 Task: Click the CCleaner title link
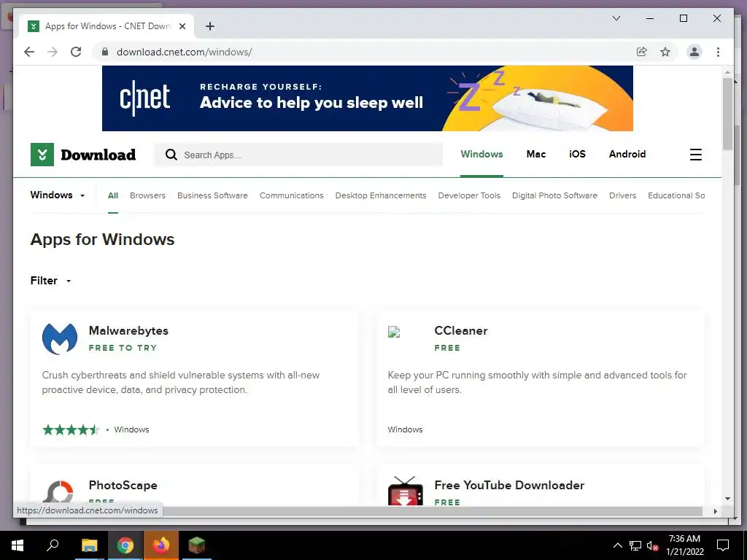click(x=461, y=330)
